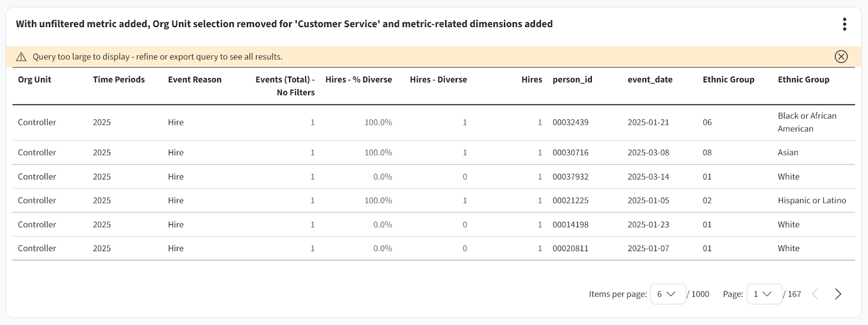Open the page number dropdown
Screen dimensions: 868x325
tap(764, 294)
